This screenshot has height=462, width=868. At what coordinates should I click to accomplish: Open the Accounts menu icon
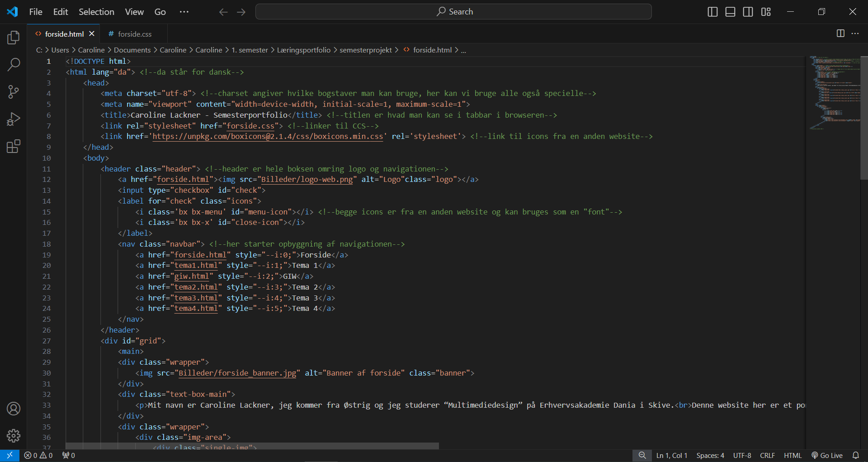click(14, 409)
